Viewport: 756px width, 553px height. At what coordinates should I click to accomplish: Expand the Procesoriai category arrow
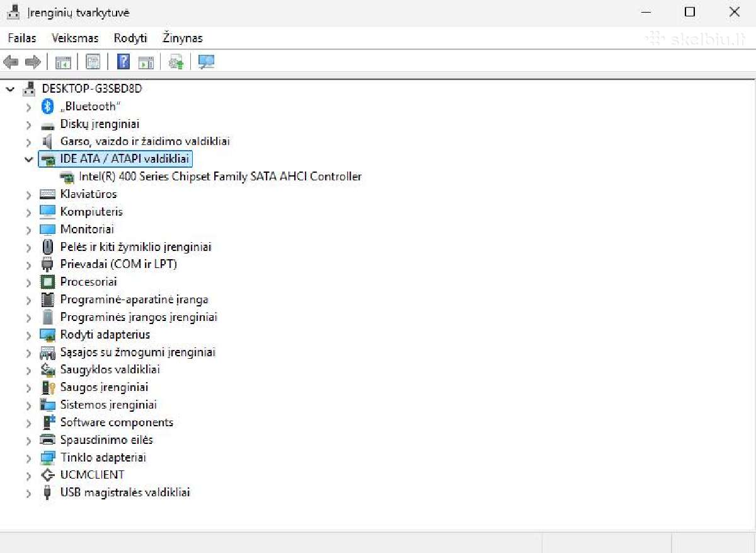pyautogui.click(x=28, y=282)
